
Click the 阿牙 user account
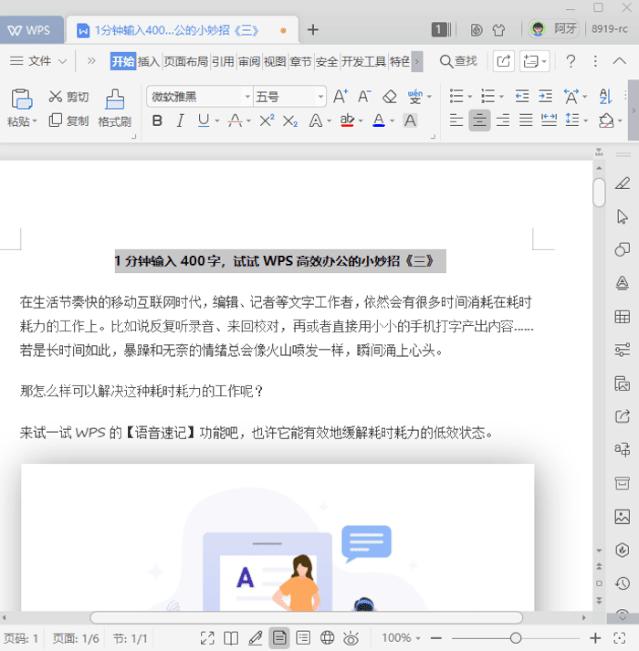click(x=554, y=29)
